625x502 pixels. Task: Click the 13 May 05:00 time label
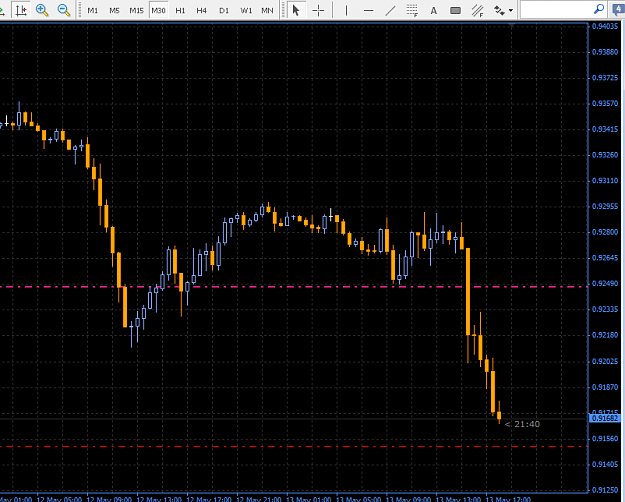(359, 499)
